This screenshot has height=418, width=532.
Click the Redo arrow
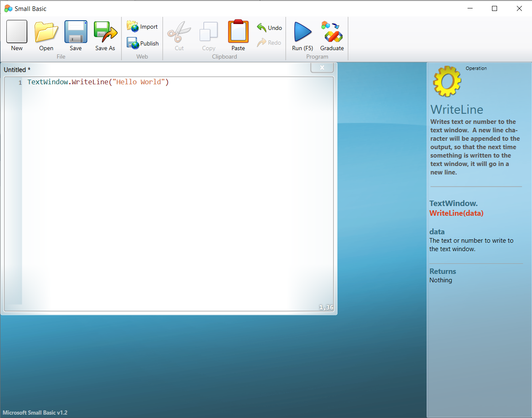tap(269, 43)
